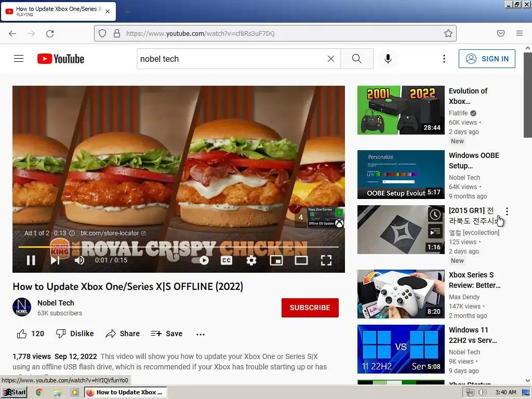Image resolution: width=532 pixels, height=399 pixels.
Task: Activate miniplayer mode icon
Action: (x=276, y=260)
